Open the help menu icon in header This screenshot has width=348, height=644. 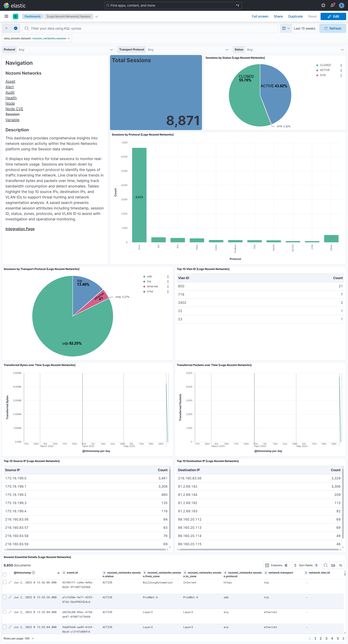coord(323,5)
